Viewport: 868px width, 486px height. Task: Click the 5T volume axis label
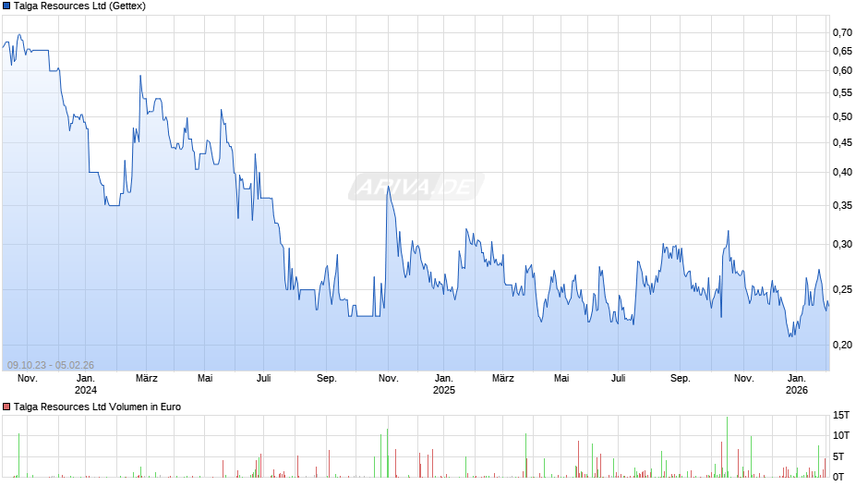[x=838, y=456]
